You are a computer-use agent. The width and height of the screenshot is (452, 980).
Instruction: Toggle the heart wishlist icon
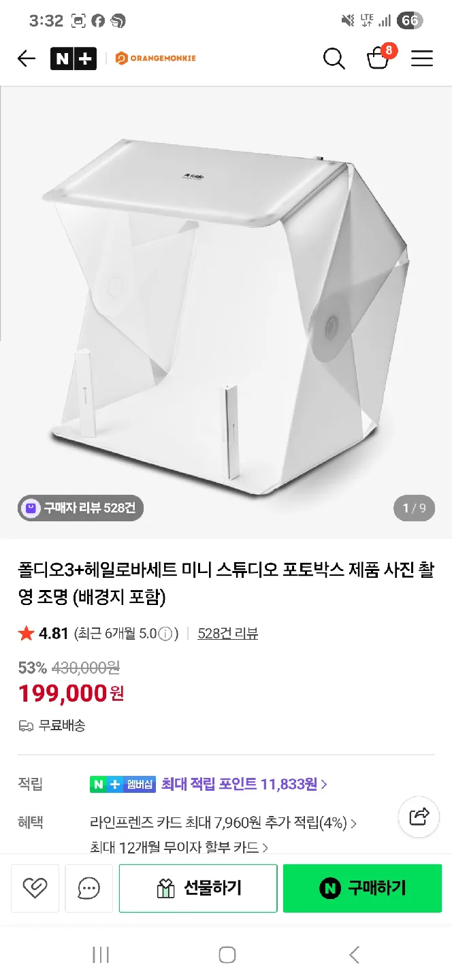pos(35,887)
